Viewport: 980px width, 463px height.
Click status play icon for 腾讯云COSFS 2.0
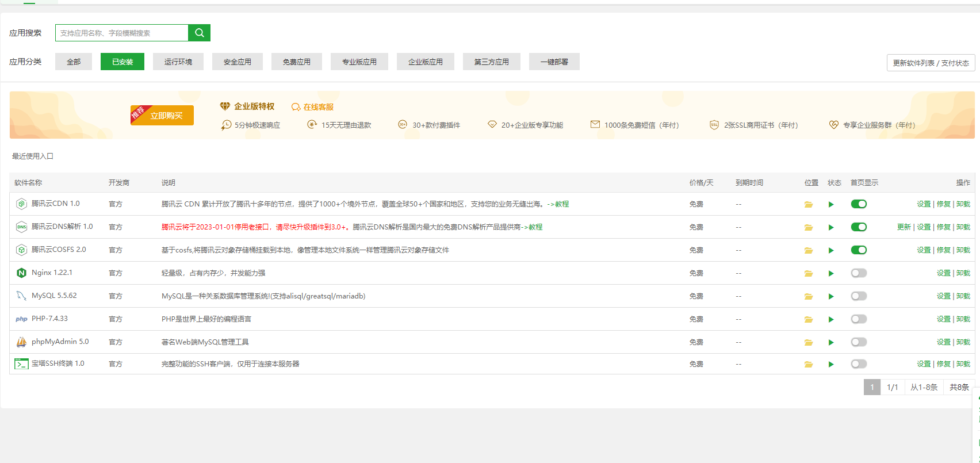[x=831, y=250]
